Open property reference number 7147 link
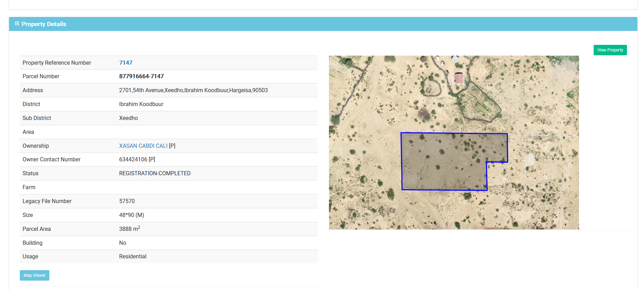This screenshot has width=644, height=290. point(126,63)
